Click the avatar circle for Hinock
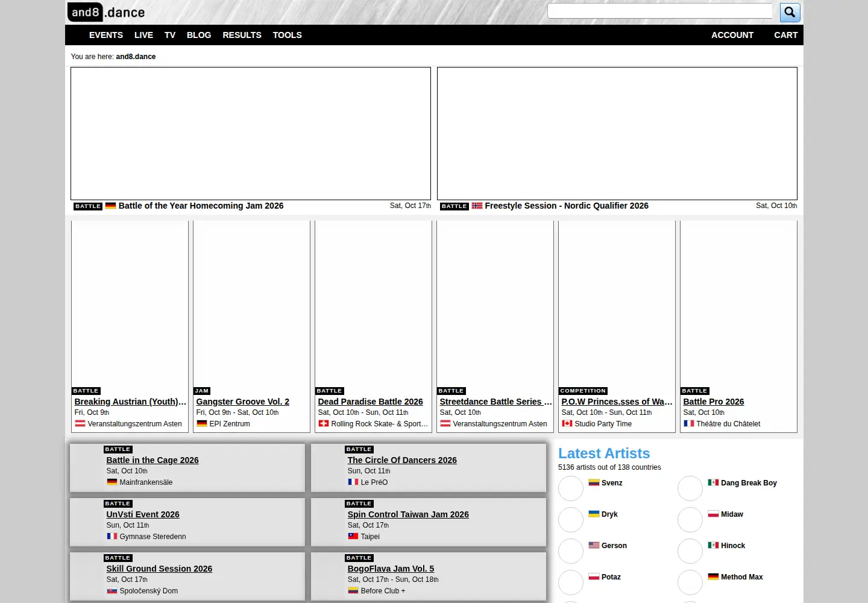 pyautogui.click(x=690, y=551)
